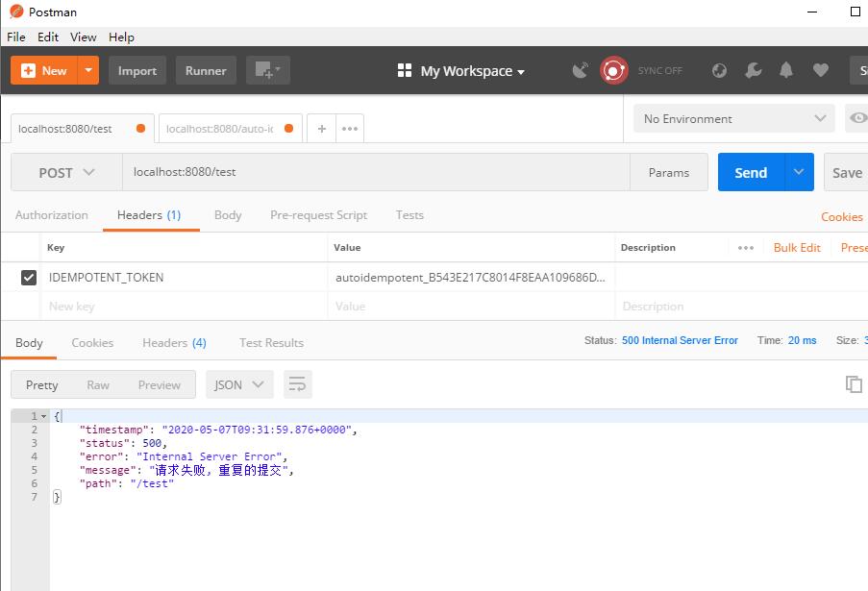Click the new window icon button

268,70
